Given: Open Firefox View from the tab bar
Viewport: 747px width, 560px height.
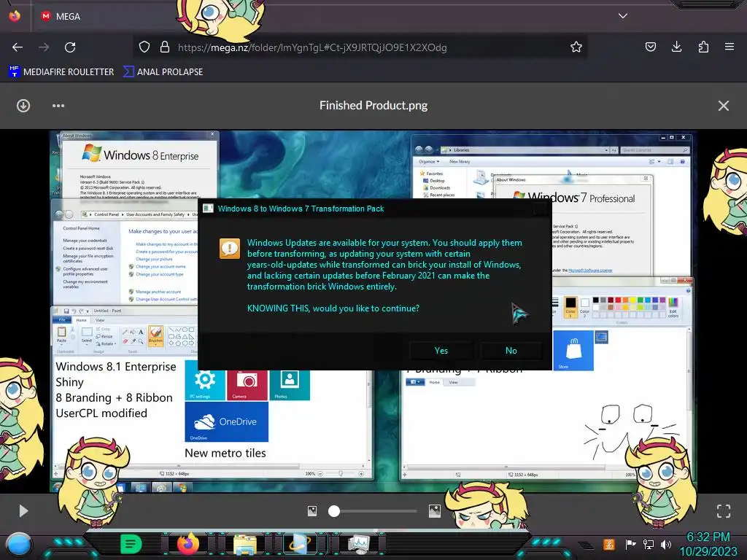Looking at the screenshot, I should click(15, 16).
